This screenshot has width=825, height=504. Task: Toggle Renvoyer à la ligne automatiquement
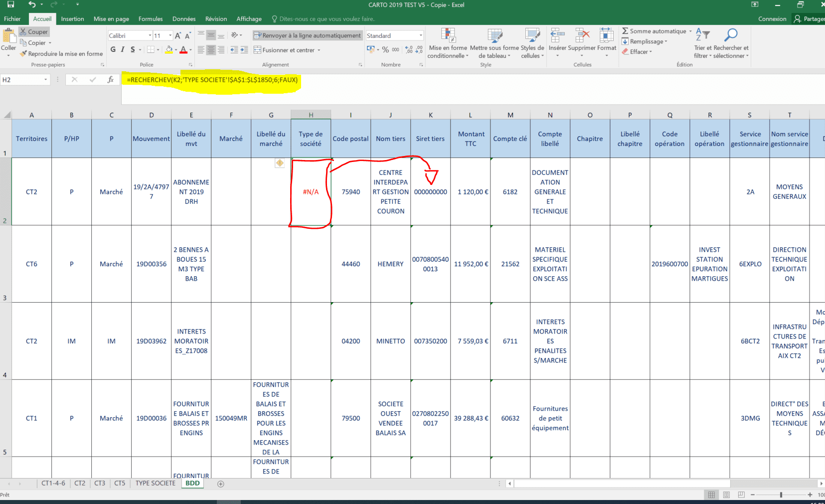307,35
